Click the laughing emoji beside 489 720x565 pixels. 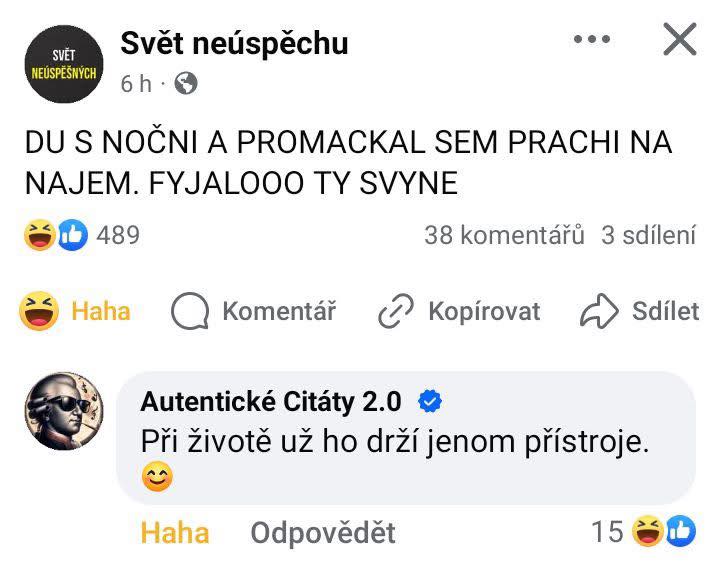point(38,235)
